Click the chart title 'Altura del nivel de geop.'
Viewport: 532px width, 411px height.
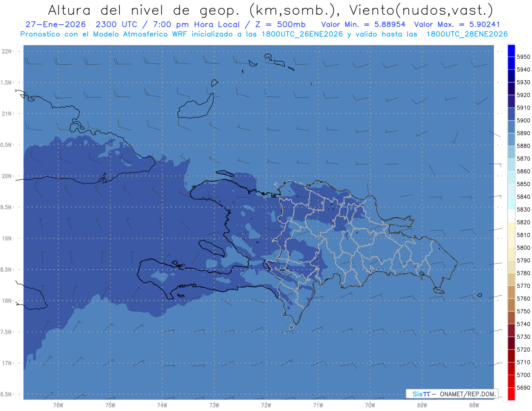click(144, 10)
